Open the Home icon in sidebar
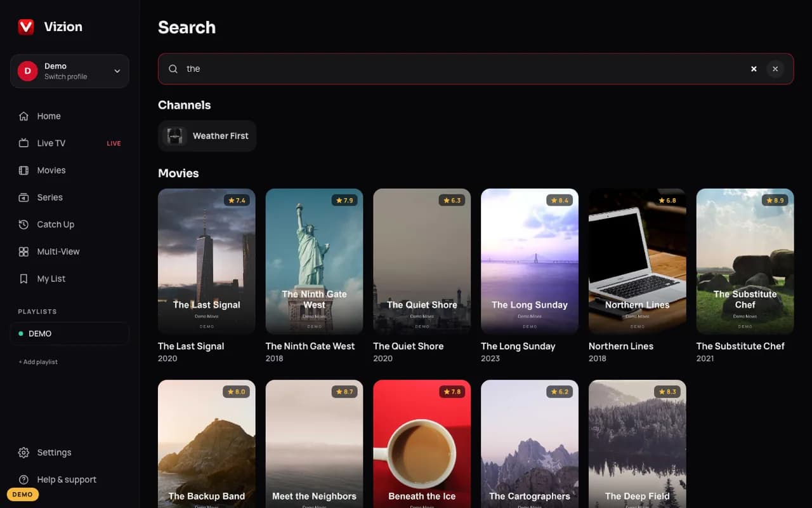Image resolution: width=812 pixels, height=508 pixels. point(23,116)
